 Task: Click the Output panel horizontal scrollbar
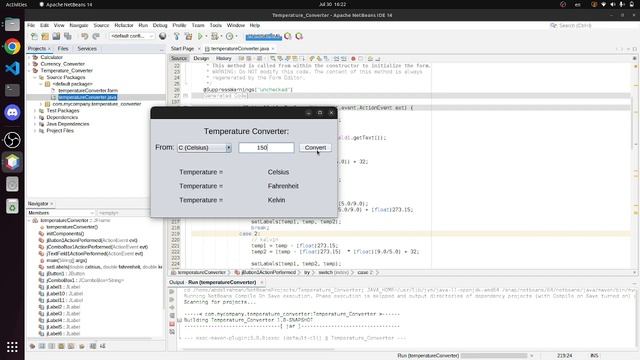(x=258, y=349)
